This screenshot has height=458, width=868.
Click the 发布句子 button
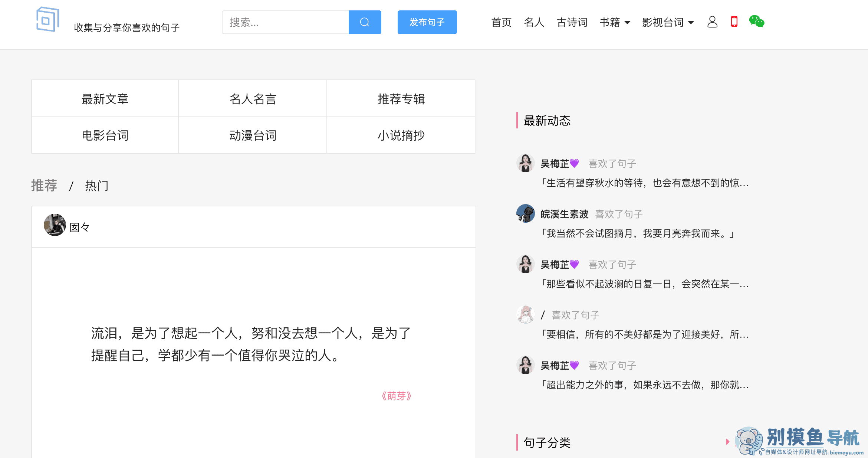click(427, 22)
